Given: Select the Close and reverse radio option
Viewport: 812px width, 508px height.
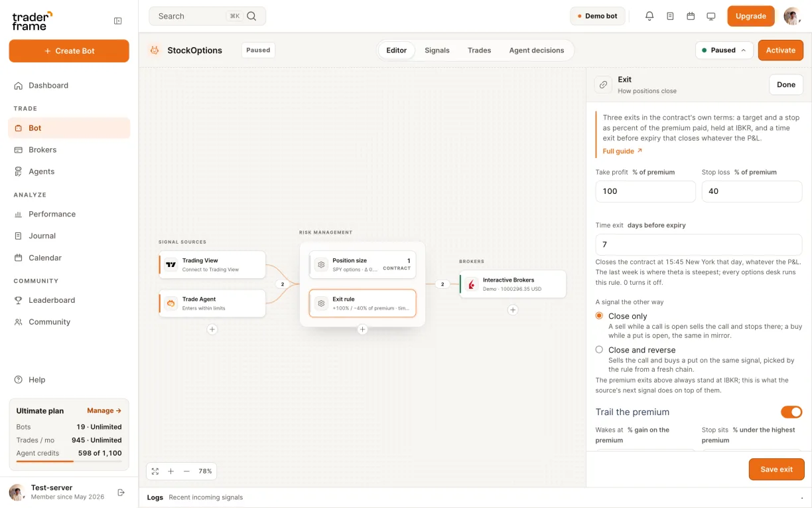Looking at the screenshot, I should (599, 349).
